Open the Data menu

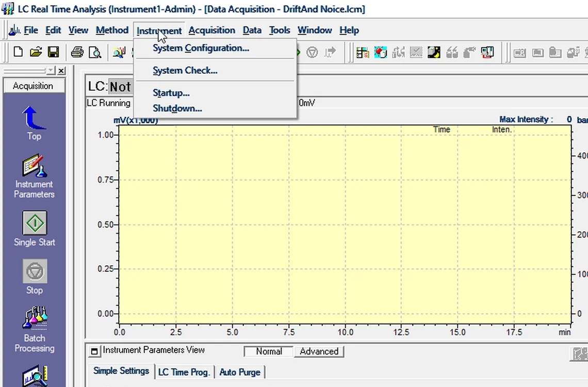pos(252,30)
